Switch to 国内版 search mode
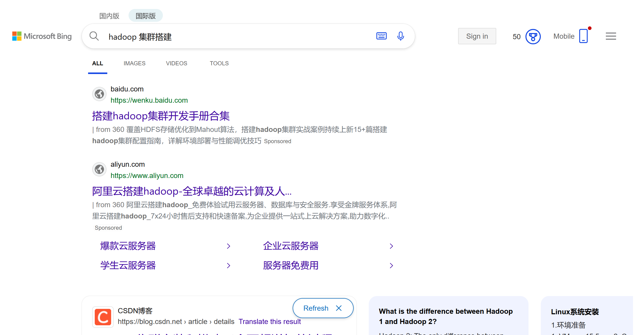The height and width of the screenshot is (335, 644). point(109,16)
